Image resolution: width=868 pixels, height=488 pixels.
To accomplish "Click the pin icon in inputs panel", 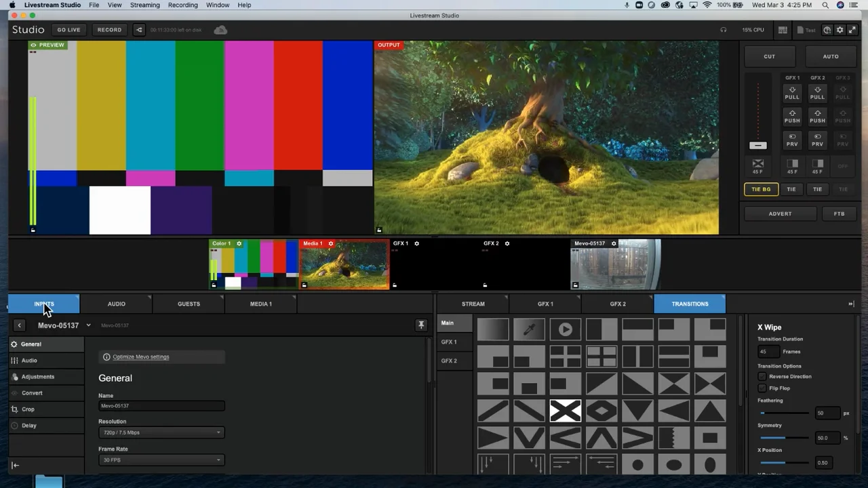I will tap(421, 325).
